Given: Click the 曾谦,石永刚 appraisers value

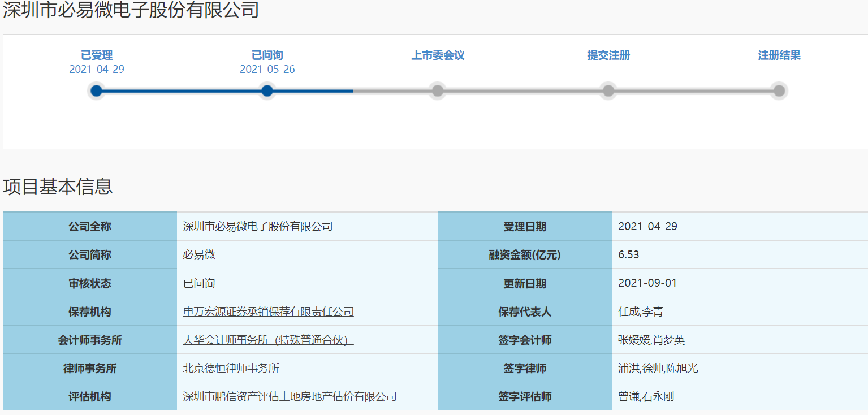Looking at the screenshot, I should (x=646, y=396).
